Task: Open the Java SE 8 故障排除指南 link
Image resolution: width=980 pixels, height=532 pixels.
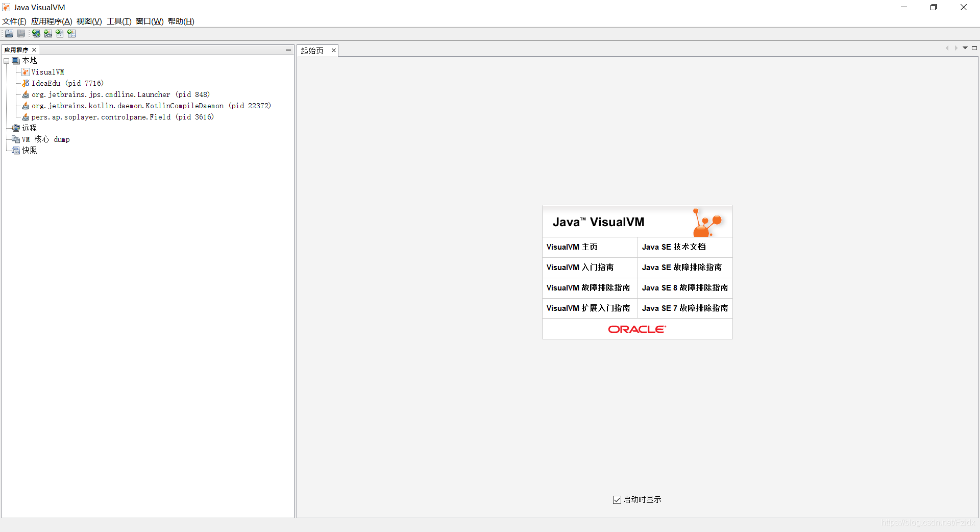Action: click(x=685, y=288)
